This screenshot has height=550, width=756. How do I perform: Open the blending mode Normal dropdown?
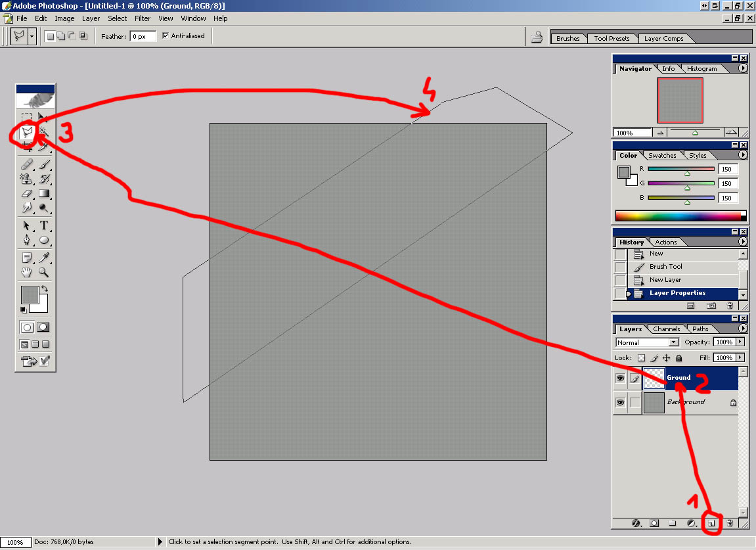673,342
